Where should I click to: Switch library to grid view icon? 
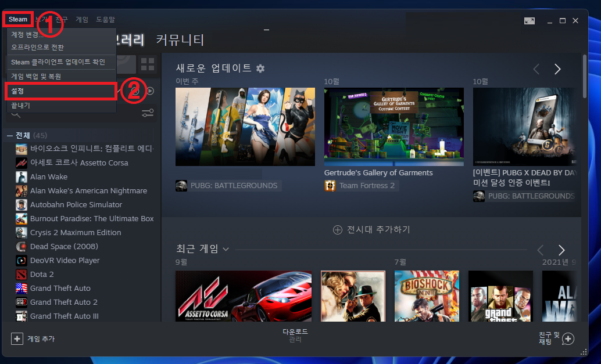(148, 64)
